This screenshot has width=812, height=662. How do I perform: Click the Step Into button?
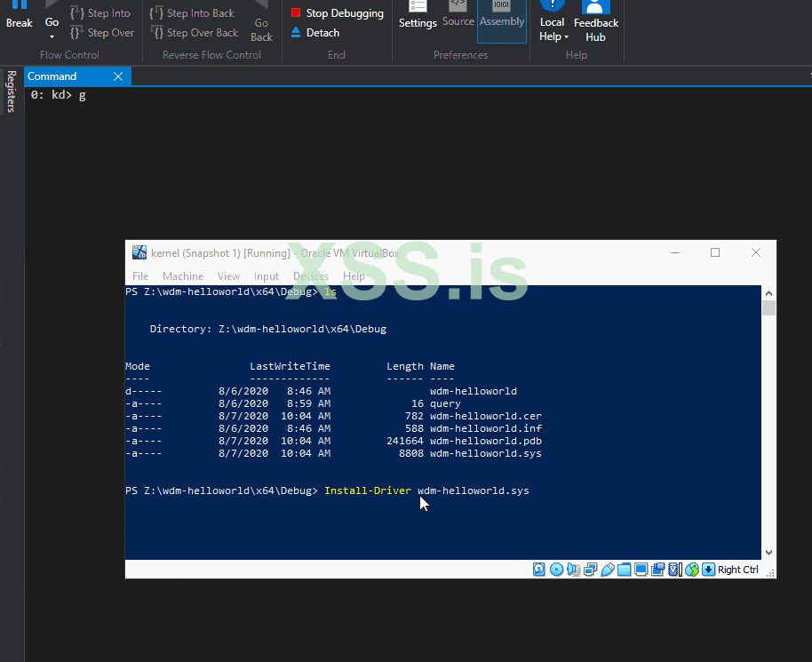tap(100, 13)
